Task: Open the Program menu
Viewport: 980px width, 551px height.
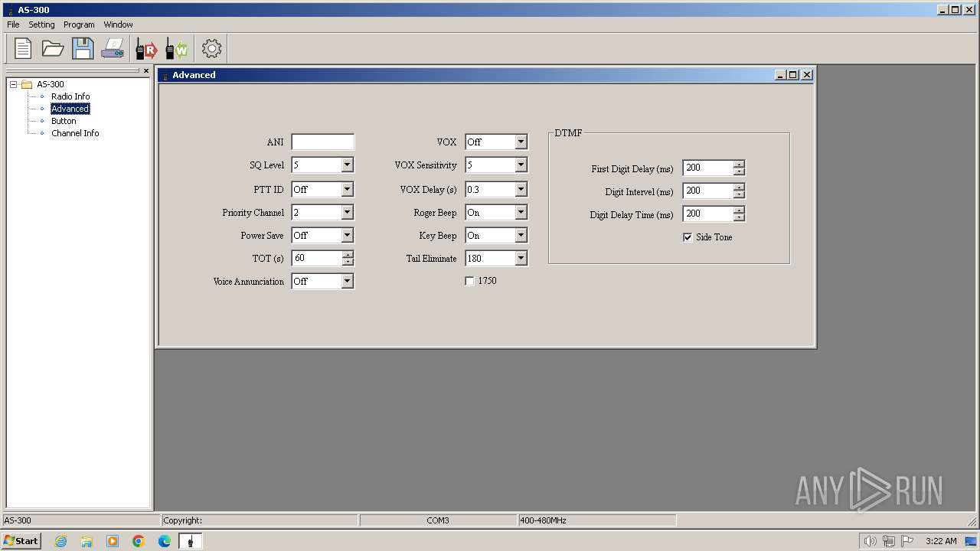Action: coord(79,24)
